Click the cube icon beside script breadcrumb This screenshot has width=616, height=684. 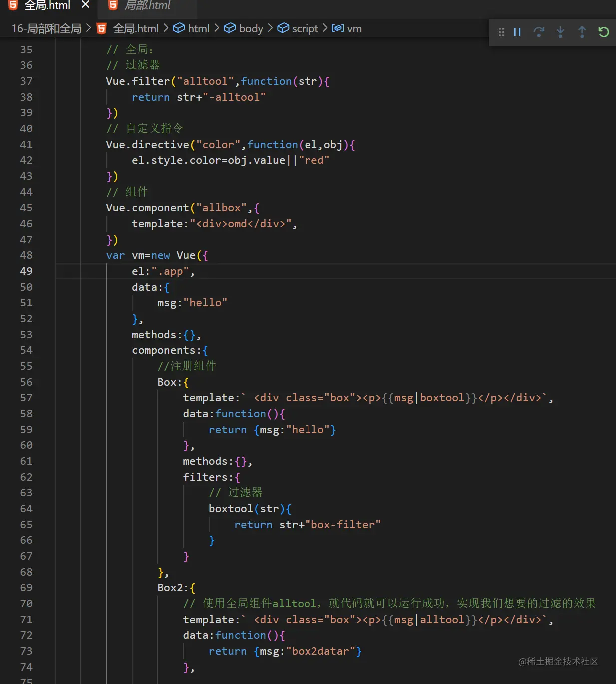[x=283, y=28]
